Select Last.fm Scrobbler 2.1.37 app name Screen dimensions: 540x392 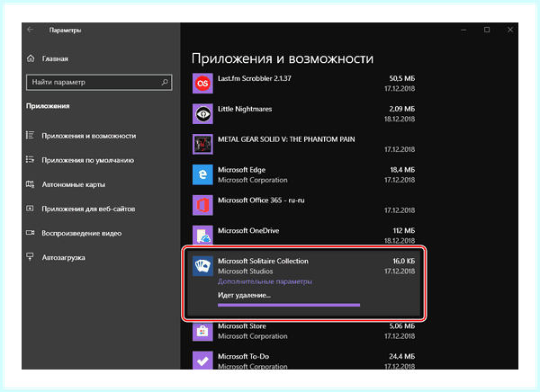(x=254, y=78)
